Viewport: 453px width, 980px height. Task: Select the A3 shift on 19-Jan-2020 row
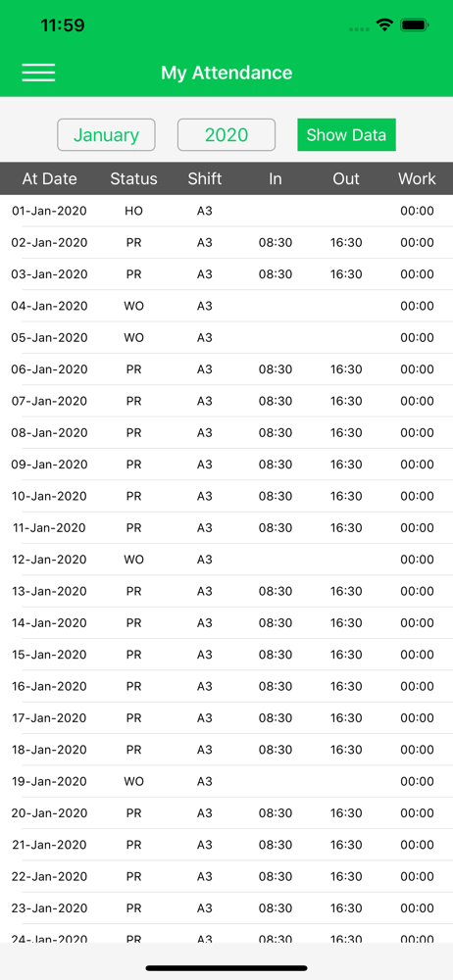coord(205,781)
